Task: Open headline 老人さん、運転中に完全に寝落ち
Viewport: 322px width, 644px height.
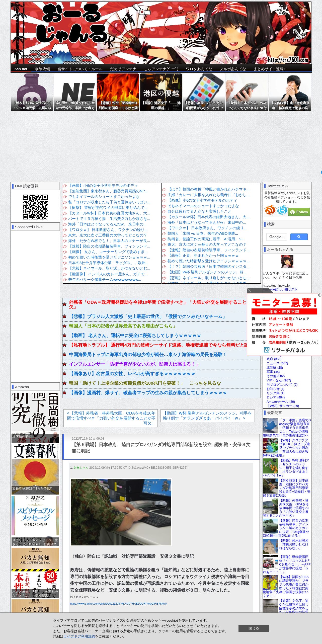Action: (135, 336)
